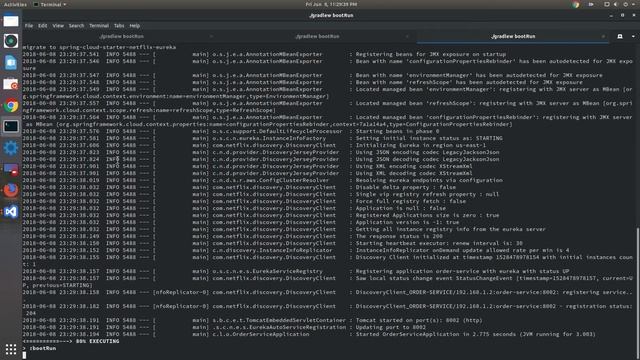This screenshot has height=360, width=640.
Task: Open the calendar app icon in dock
Action: 11,84
